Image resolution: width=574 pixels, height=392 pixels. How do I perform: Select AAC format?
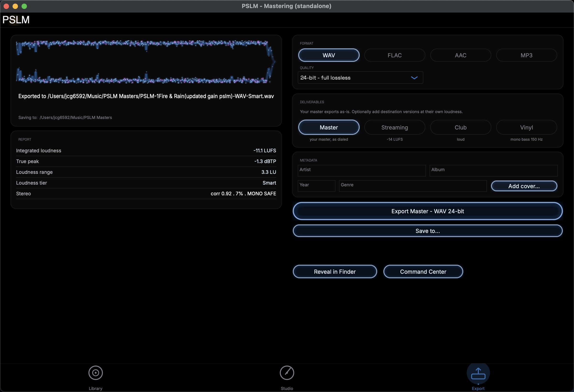pos(460,55)
